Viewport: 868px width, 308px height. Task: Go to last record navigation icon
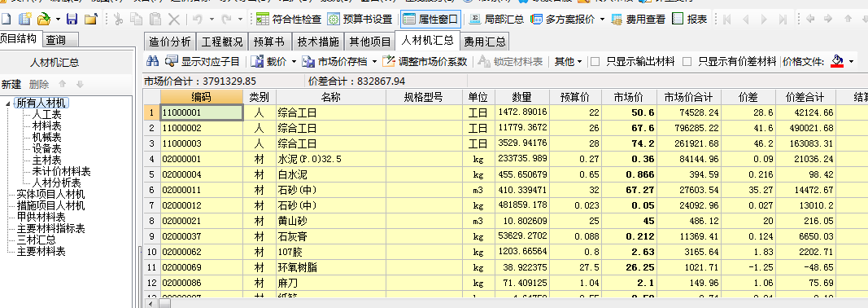click(x=783, y=20)
